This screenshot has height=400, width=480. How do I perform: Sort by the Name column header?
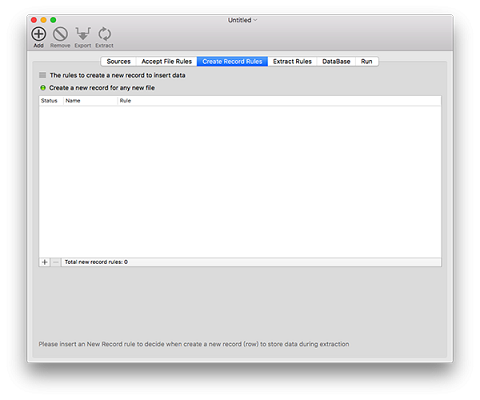click(90, 101)
